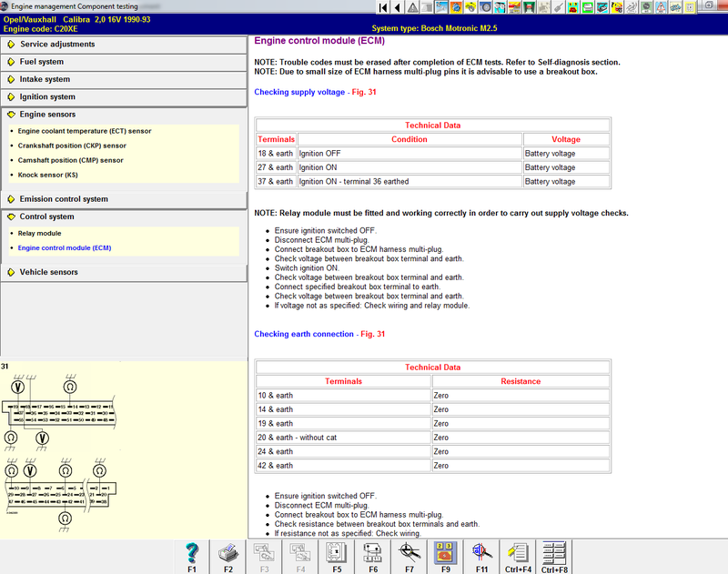
Task: Select Engine control module (ECM) item
Action: click(x=65, y=248)
